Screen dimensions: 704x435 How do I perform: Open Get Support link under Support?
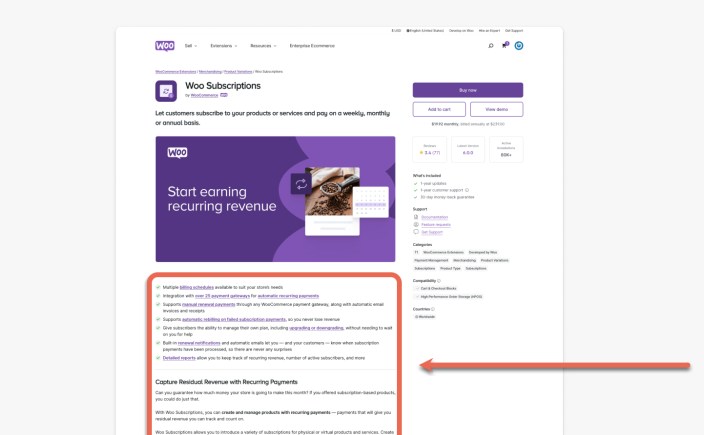[432, 232]
